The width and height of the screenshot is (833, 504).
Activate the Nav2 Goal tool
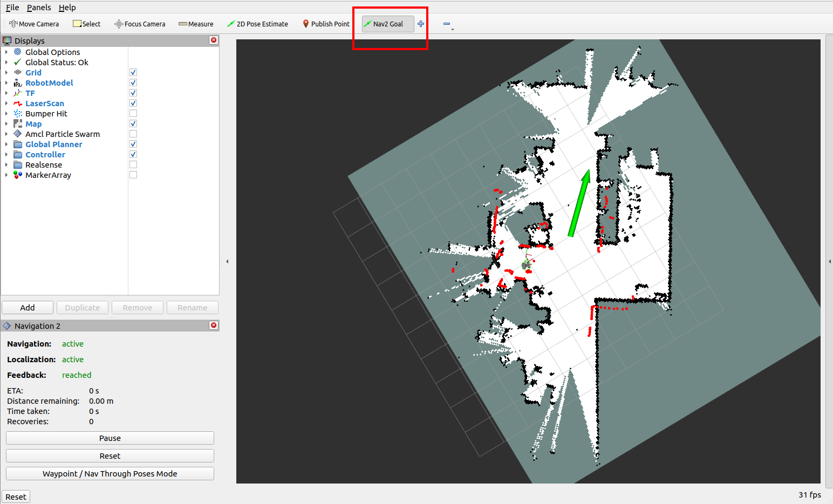tap(388, 24)
